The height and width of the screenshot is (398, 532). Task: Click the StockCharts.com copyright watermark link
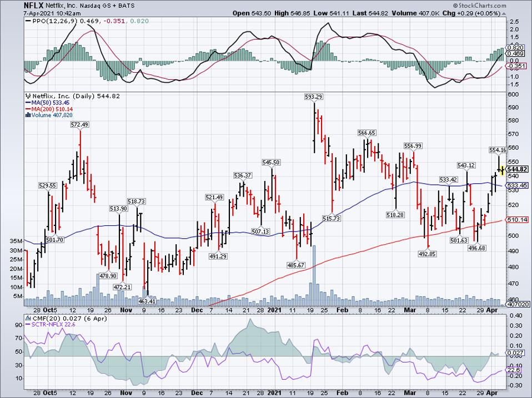coord(479,6)
